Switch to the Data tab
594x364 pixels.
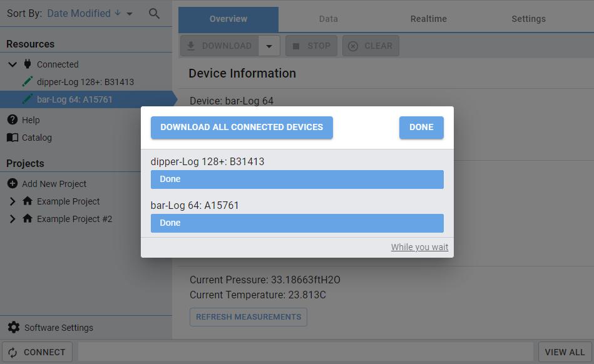pos(329,19)
